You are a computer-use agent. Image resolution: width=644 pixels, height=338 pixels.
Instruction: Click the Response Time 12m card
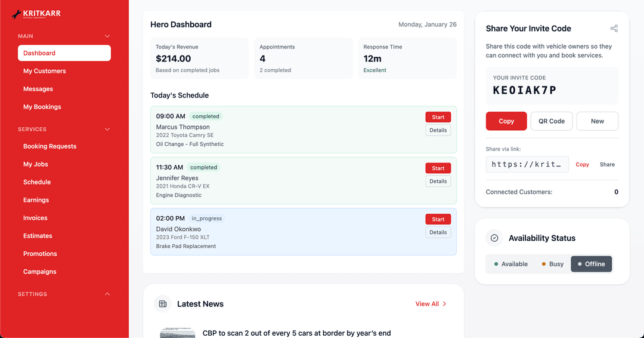pos(407,59)
